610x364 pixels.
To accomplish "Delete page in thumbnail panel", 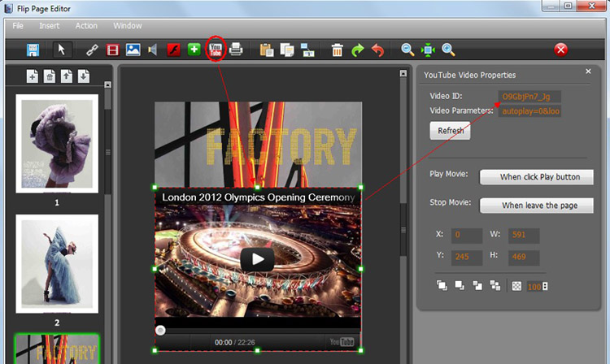I will 50,76.
